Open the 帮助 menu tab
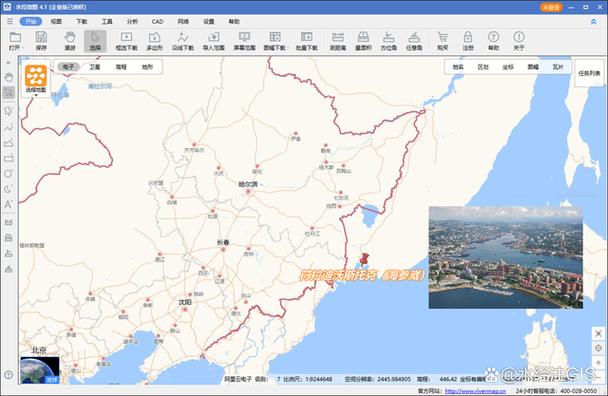This screenshot has width=608, height=396. pos(234,21)
